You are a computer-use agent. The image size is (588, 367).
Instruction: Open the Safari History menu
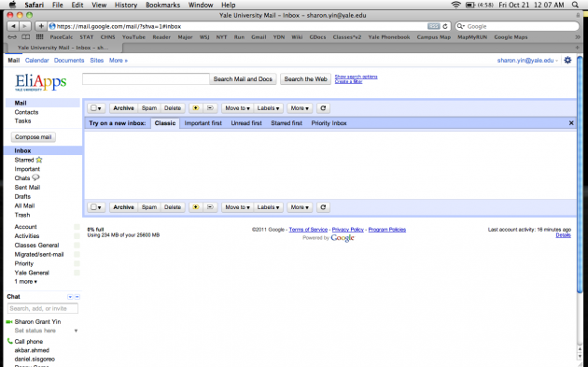[126, 5]
